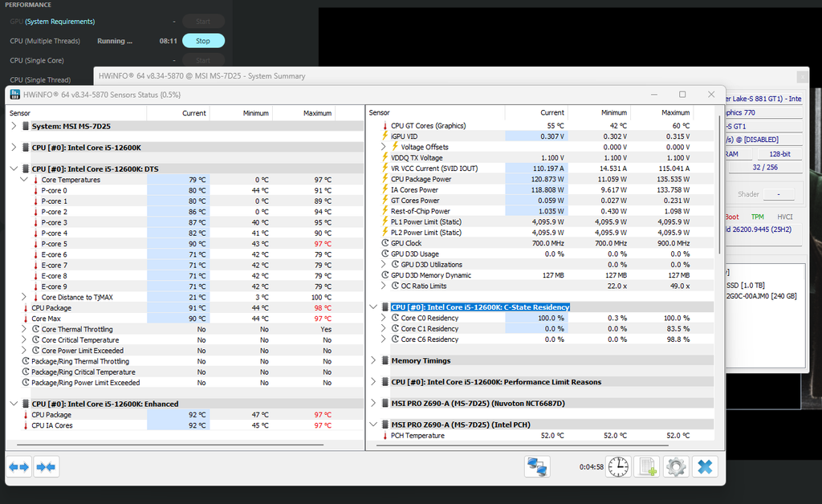This screenshot has height=504, width=822.
Task: Select the Rest-of-Chip Power row
Action: tap(540, 211)
